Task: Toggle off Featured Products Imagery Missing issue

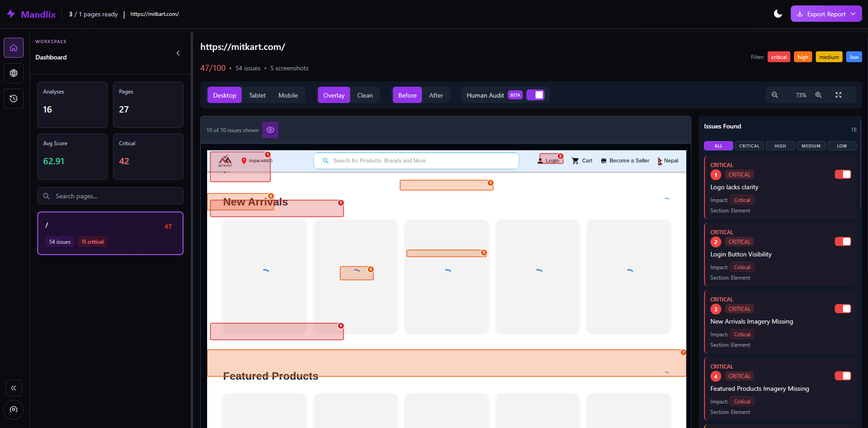Action: pyautogui.click(x=843, y=376)
